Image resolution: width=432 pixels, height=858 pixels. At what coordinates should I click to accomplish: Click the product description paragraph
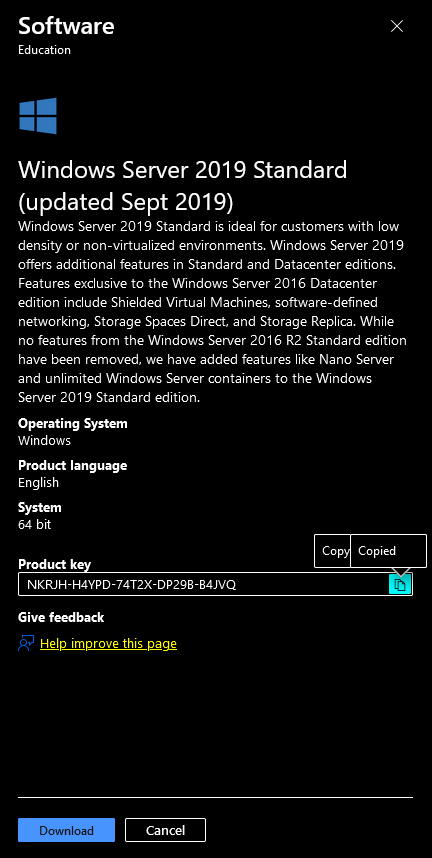tap(212, 312)
